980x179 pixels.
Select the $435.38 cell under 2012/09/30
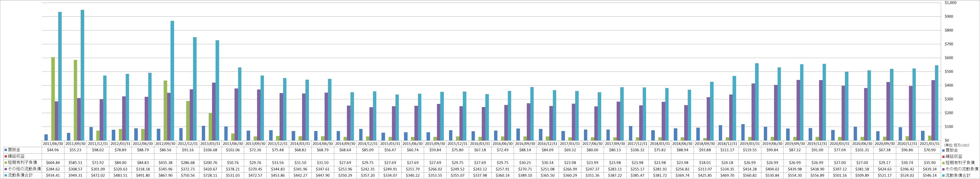(166, 163)
